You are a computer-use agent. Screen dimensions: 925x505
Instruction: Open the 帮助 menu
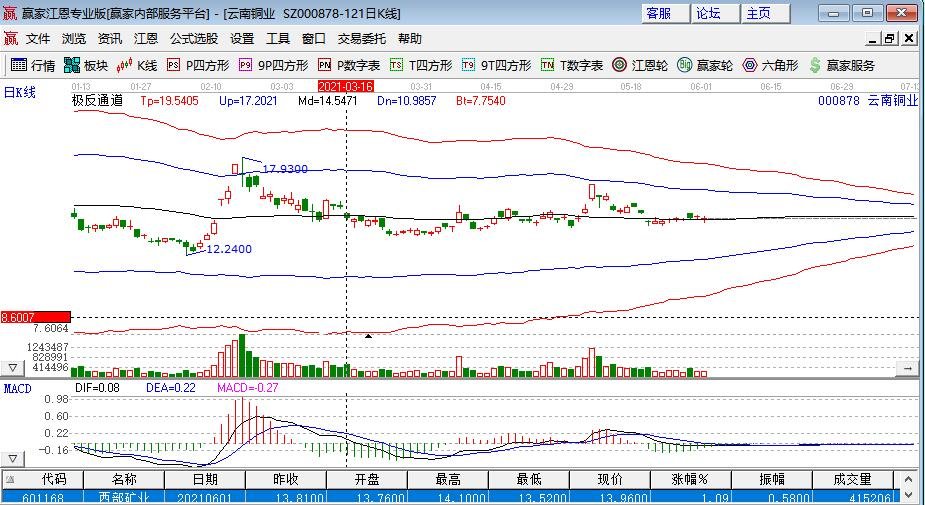[410, 39]
